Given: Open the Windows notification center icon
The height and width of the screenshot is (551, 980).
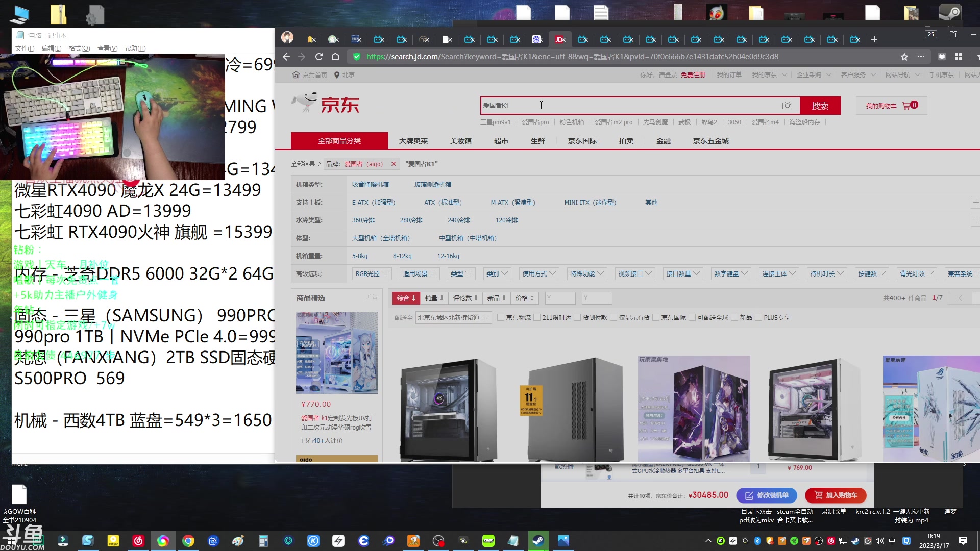Looking at the screenshot, I should [x=963, y=541].
